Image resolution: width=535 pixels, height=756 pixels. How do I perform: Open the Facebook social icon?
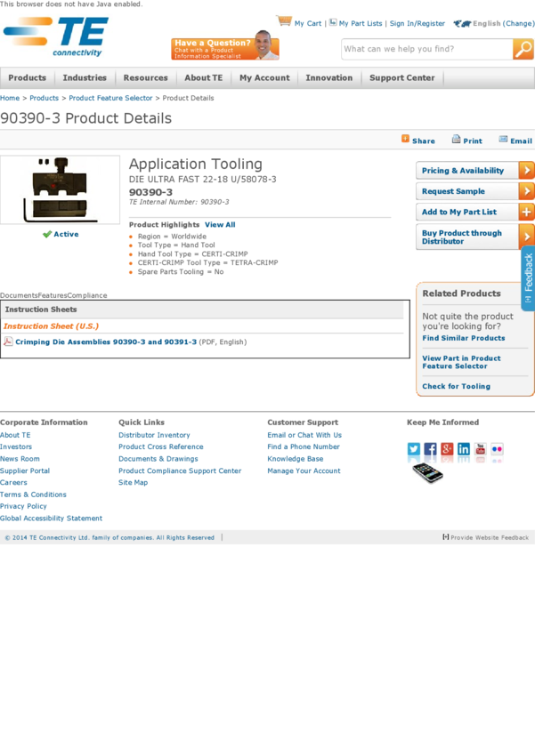pyautogui.click(x=430, y=449)
